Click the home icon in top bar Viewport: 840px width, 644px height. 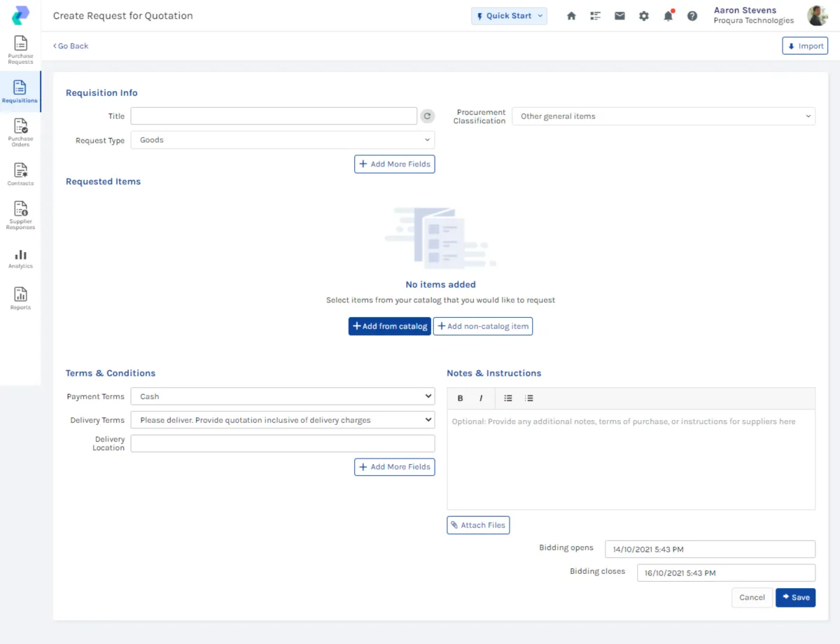click(571, 16)
